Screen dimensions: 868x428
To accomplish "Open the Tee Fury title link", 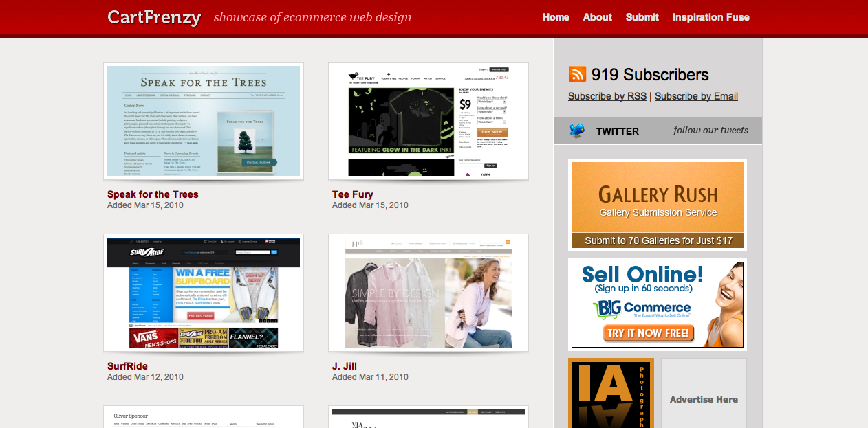I will [353, 194].
